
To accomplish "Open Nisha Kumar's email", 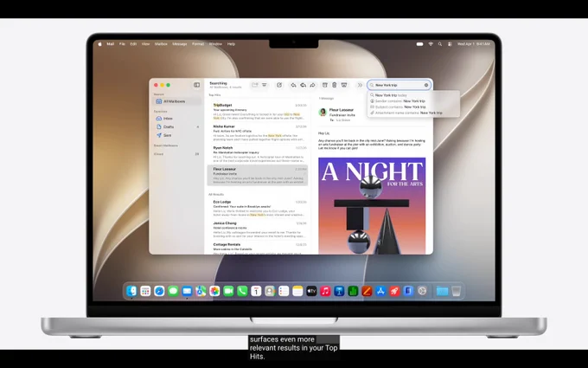I will [258, 132].
